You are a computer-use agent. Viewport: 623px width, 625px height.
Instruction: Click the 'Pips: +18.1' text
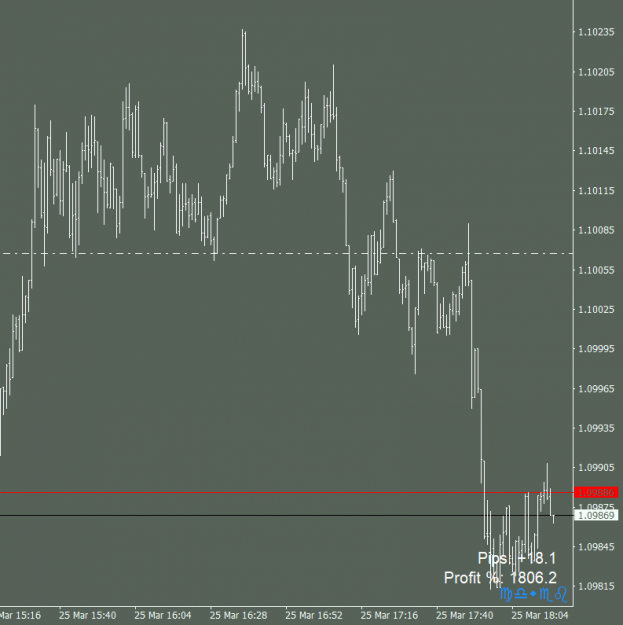tap(517, 558)
